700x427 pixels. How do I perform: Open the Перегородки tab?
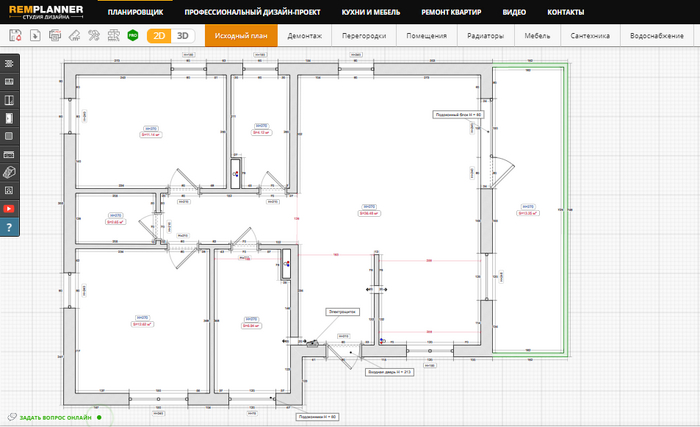(364, 35)
